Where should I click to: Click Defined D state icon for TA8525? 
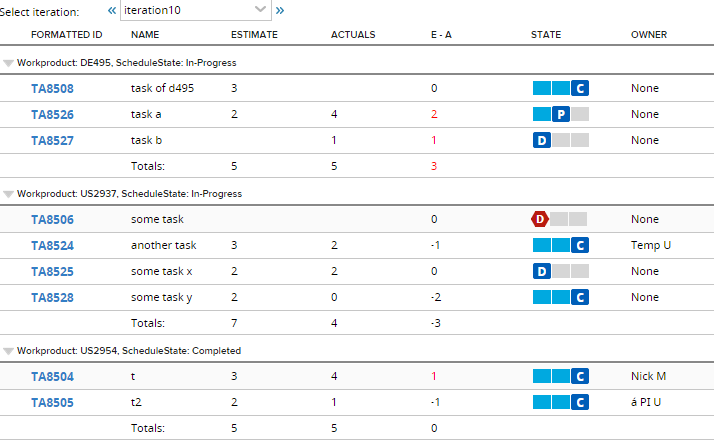pyautogui.click(x=542, y=271)
